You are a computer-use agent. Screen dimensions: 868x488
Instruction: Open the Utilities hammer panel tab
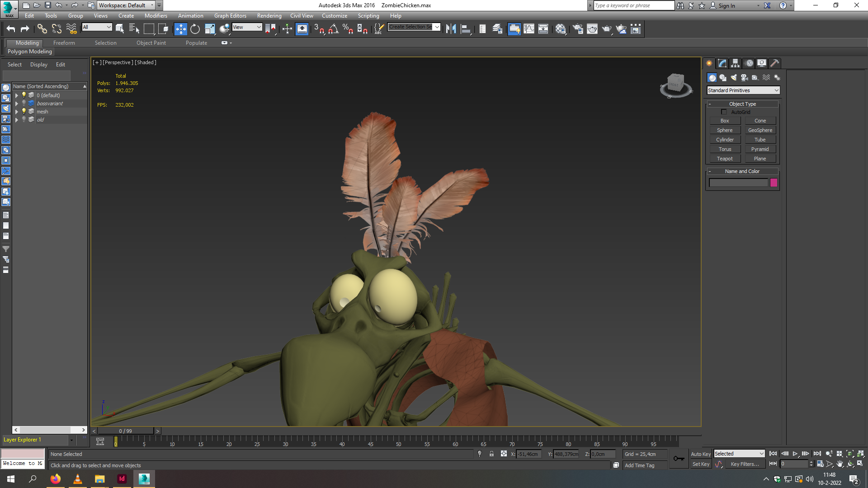[x=775, y=63]
